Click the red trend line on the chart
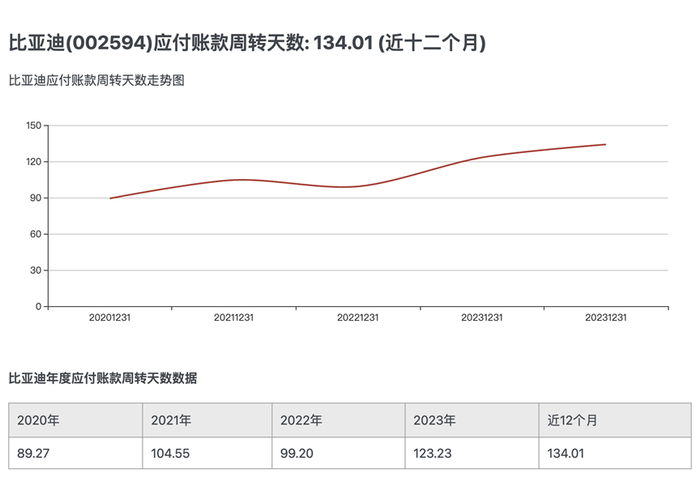Image resolution: width=700 pixels, height=503 pixels. 357,186
